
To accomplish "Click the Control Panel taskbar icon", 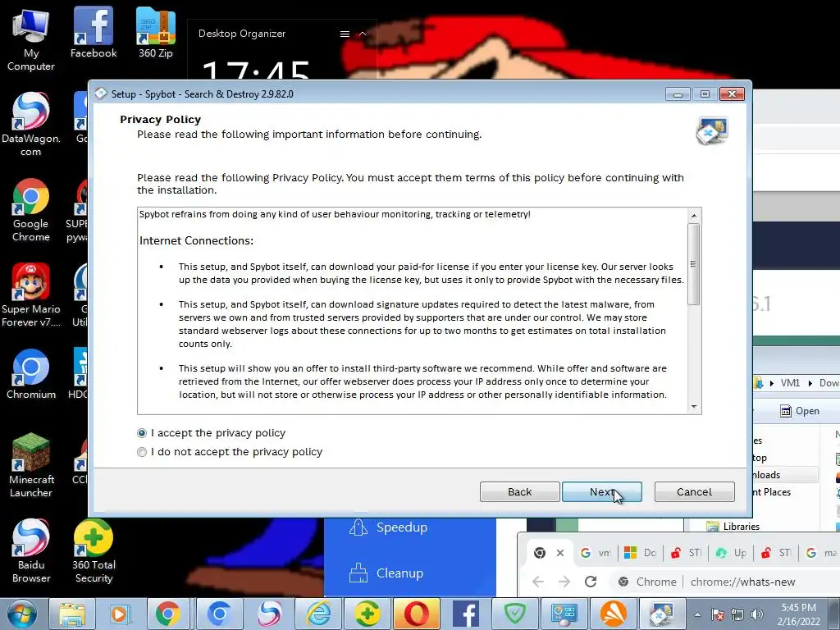I will click(x=564, y=614).
